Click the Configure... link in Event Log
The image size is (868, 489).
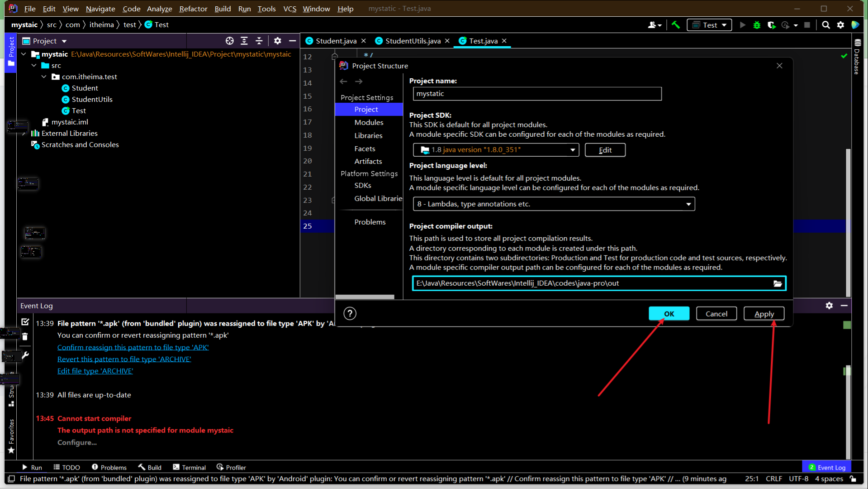click(x=77, y=442)
